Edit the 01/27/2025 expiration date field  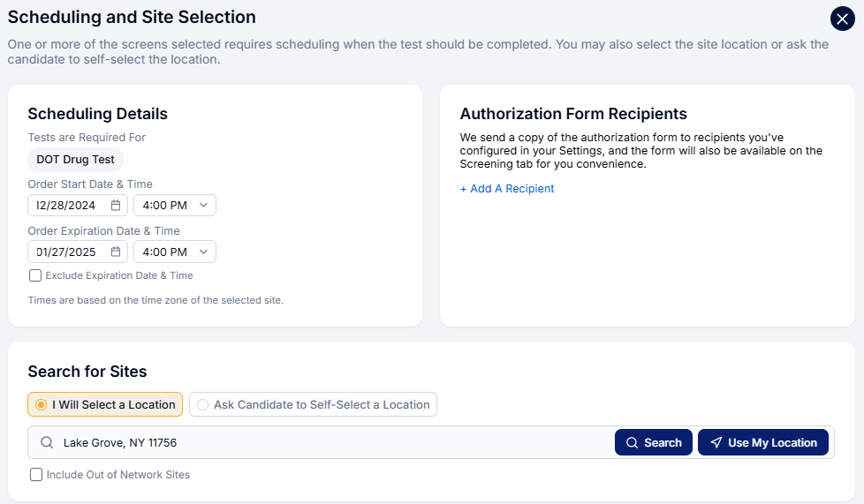(x=78, y=252)
